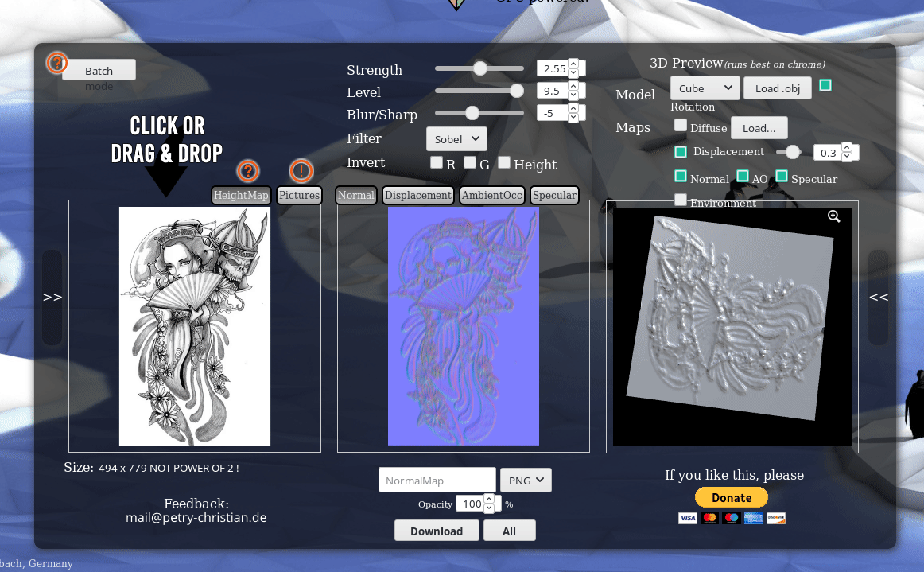Click the Download button
Image resolution: width=924 pixels, height=572 pixels.
[437, 530]
